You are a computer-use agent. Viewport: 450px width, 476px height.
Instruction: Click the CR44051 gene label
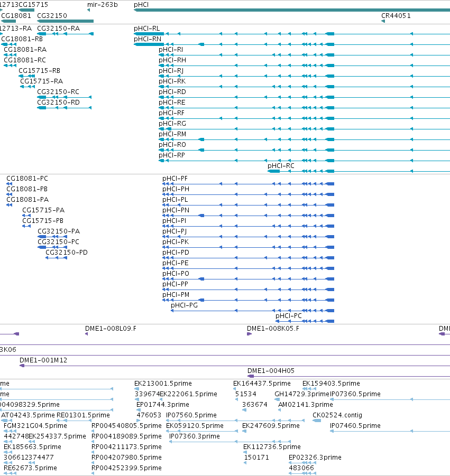396,16
